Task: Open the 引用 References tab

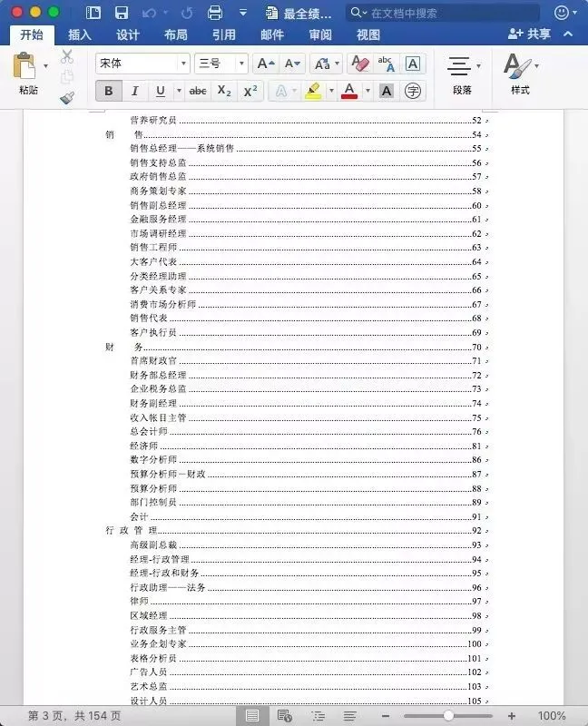Action: click(224, 34)
